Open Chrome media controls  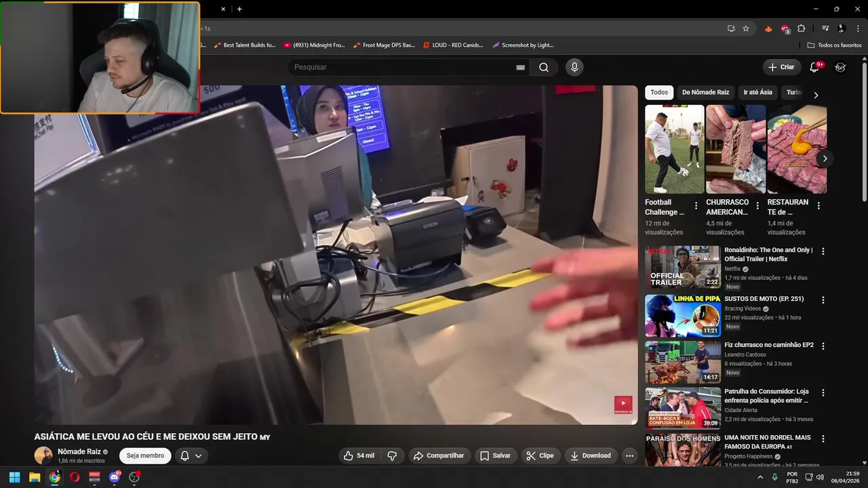pos(825,28)
